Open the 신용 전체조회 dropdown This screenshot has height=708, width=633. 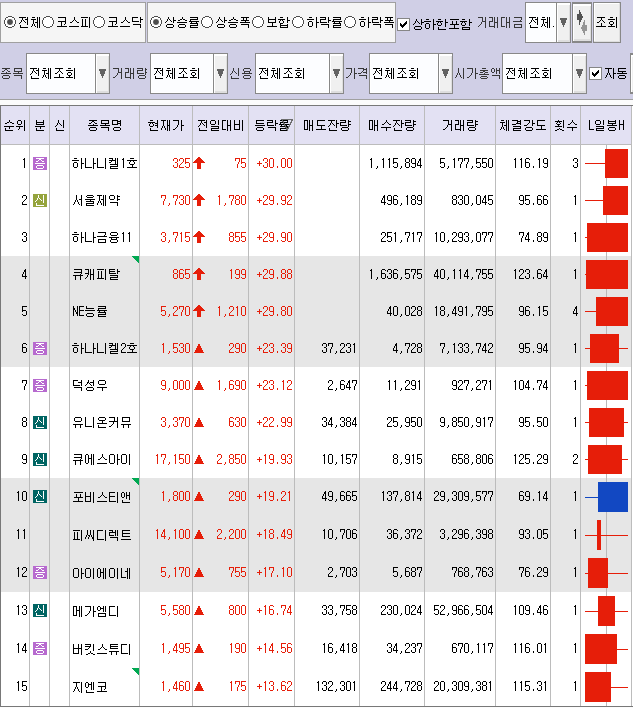point(336,73)
